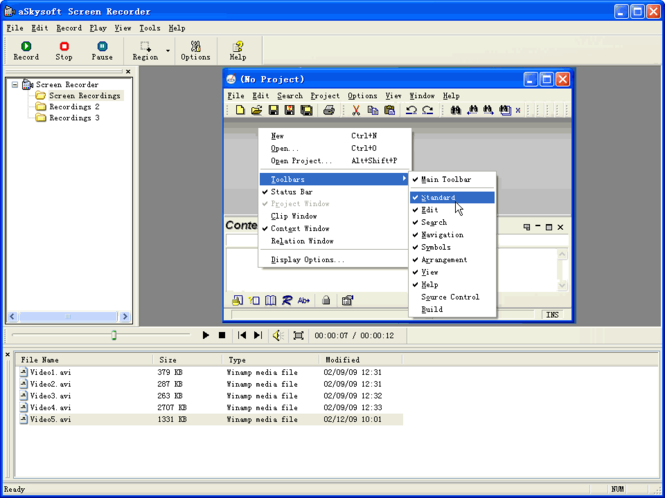Click the playback position slider thumb
Screen dimensions: 665x498
pos(114,336)
